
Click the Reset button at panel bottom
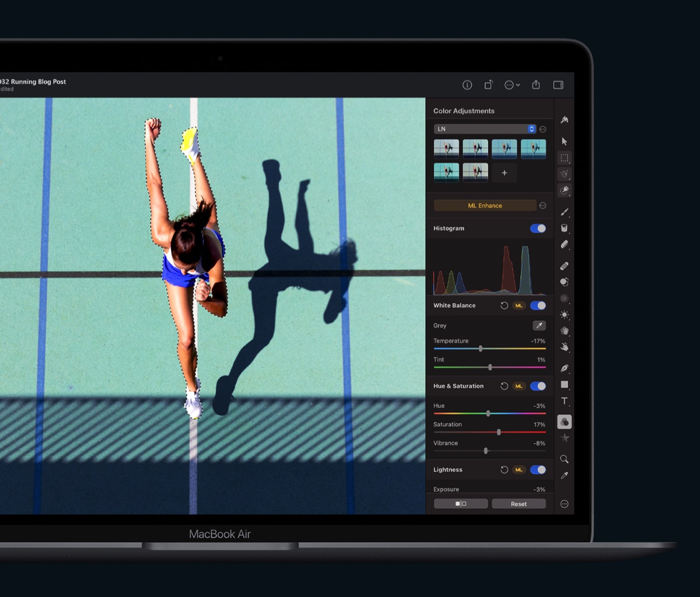click(x=519, y=504)
